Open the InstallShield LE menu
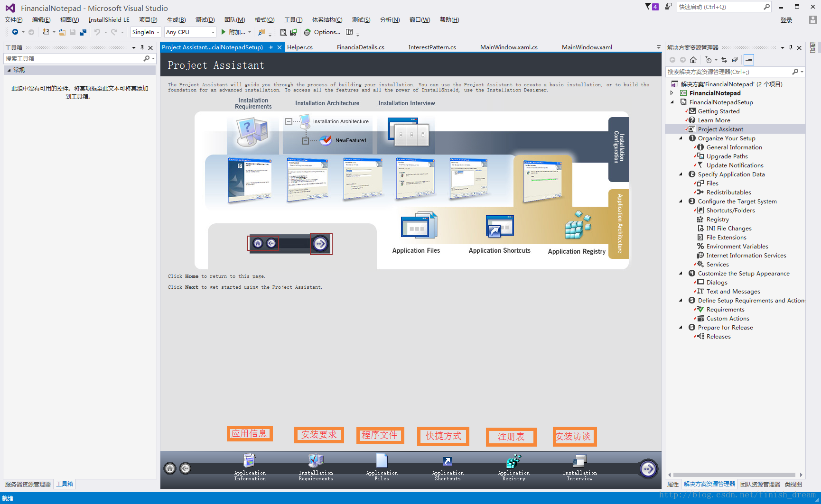The height and width of the screenshot is (504, 821). click(x=109, y=20)
